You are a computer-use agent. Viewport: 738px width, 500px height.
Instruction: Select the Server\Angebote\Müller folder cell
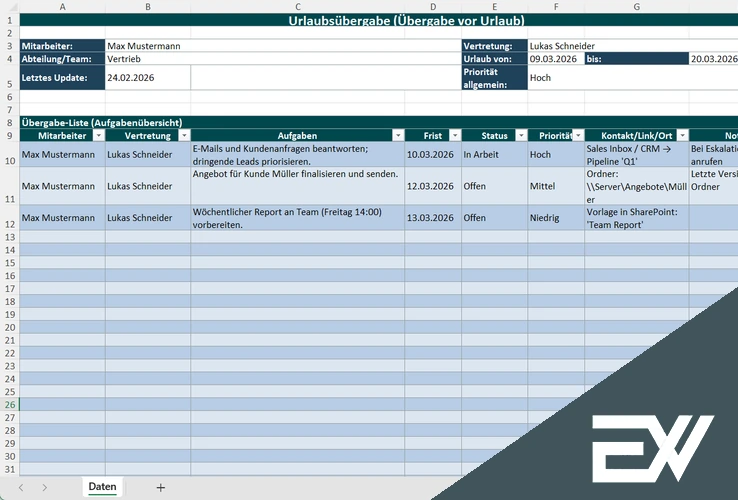click(x=637, y=186)
